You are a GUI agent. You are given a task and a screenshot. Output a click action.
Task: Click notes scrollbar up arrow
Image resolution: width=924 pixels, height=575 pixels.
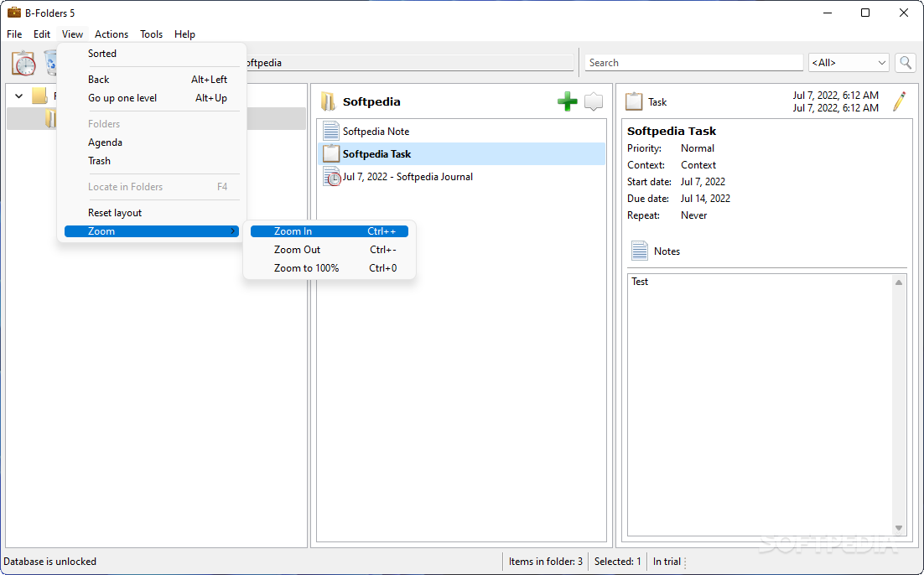[899, 282]
